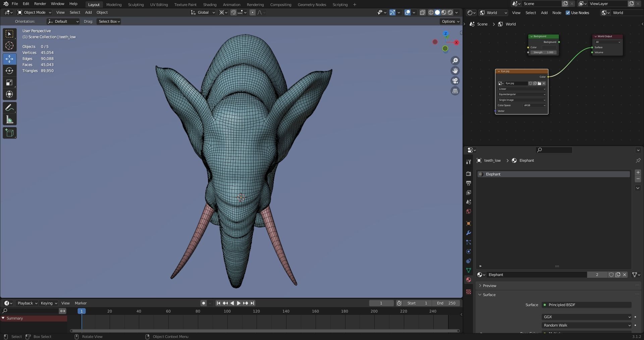Viewport: 644px width, 340px height.
Task: Open the Drag Select Box dropdown
Action: [109, 21]
